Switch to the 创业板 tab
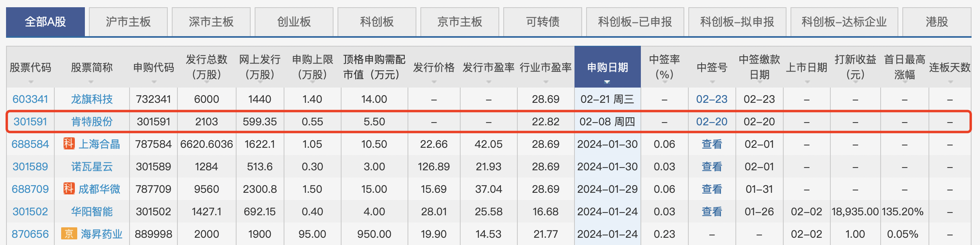 pos(294,22)
